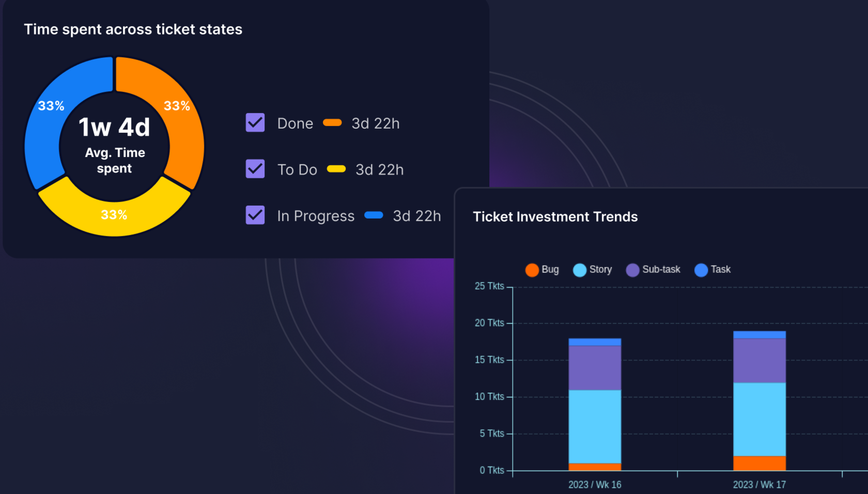Click the Ticket Investment Trends title

[555, 217]
